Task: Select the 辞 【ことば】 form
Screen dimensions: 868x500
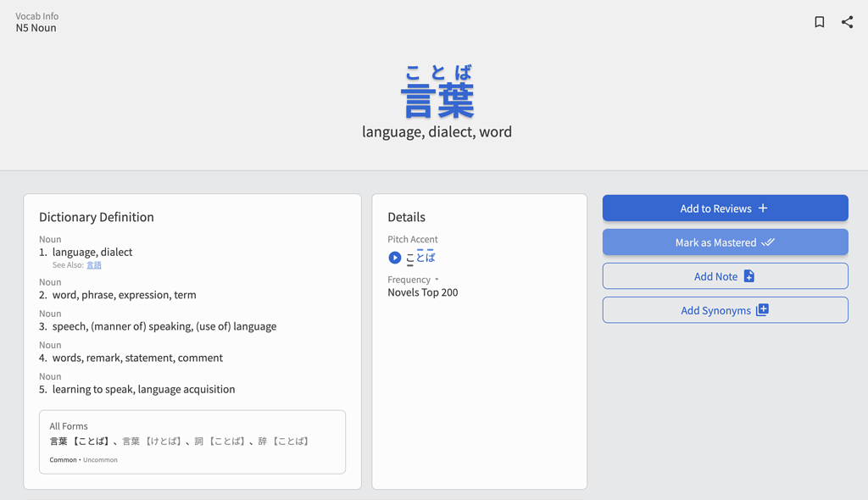Action: (284, 442)
